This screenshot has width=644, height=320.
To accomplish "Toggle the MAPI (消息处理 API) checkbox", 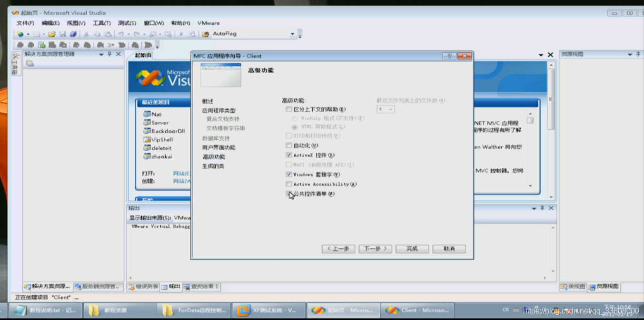I will (289, 165).
